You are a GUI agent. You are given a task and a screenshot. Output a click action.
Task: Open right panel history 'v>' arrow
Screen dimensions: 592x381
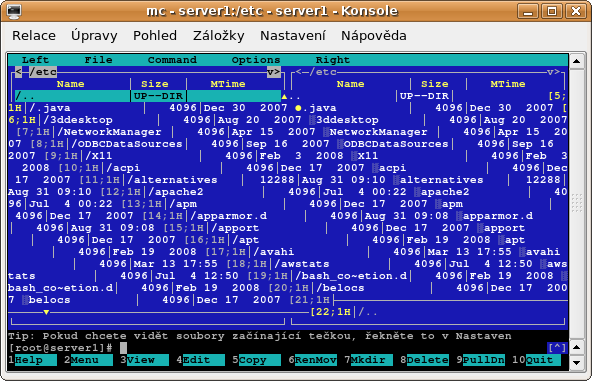coord(553,72)
